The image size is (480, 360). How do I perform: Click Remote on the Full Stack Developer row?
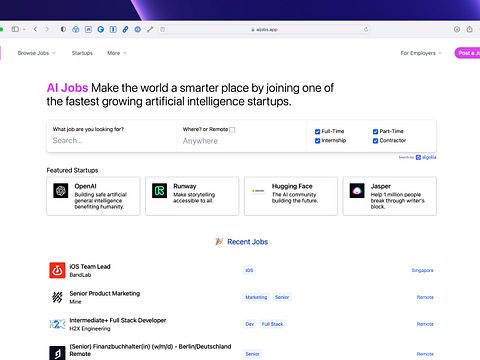pyautogui.click(x=425, y=324)
